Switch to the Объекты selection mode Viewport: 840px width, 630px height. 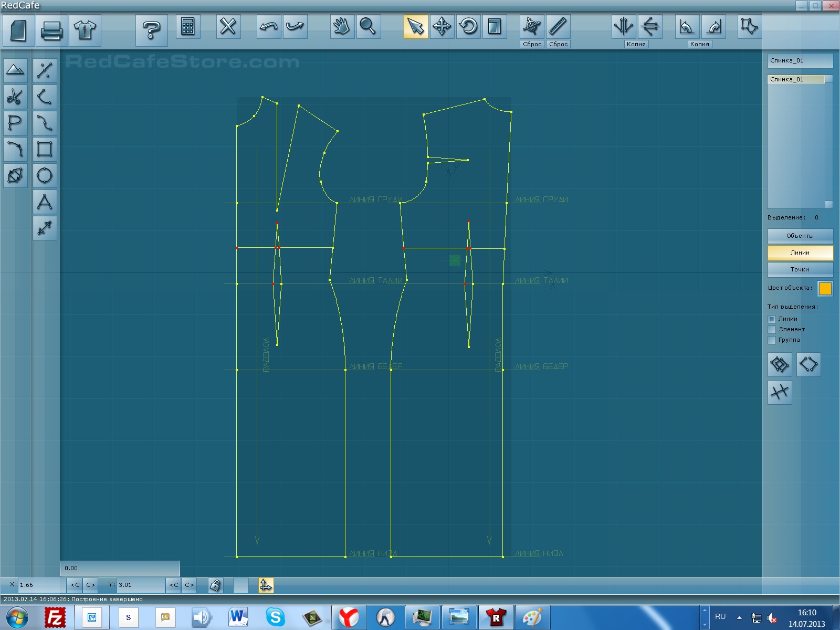(x=800, y=236)
